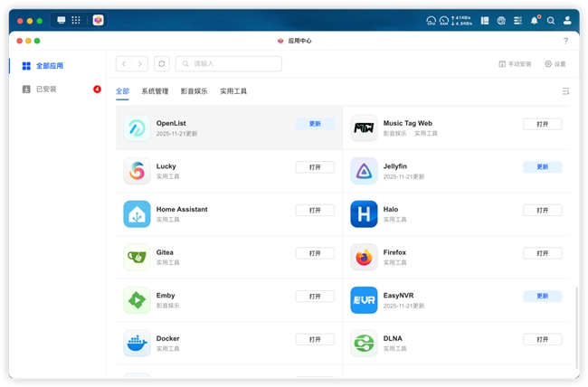Go back with the left arrow
588x387 pixels.
point(124,64)
